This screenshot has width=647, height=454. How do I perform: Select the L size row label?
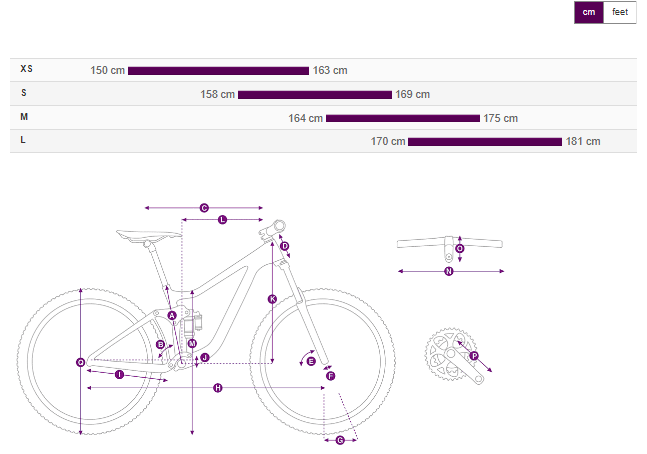point(24,141)
